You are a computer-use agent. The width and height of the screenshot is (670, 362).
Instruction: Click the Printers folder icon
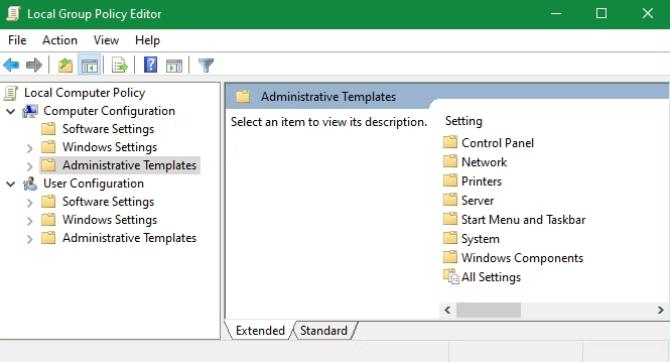pyautogui.click(x=450, y=181)
